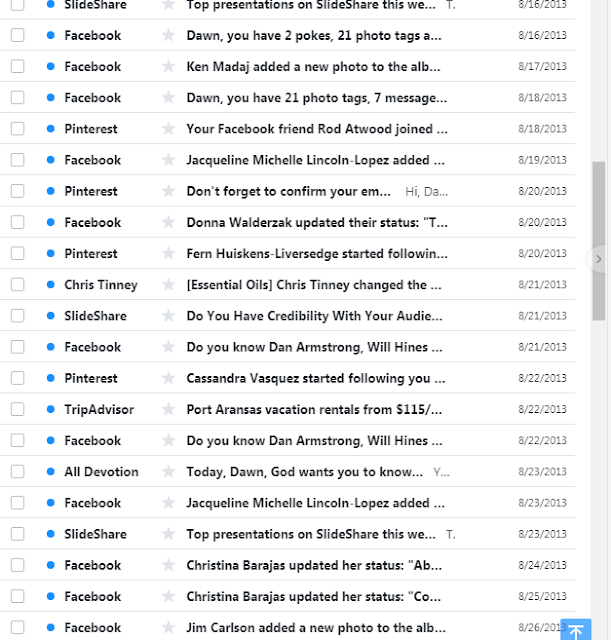Screen dimensions: 611x640
Task: Star the TripAdvisor Port Aransas email
Action: pos(168,409)
